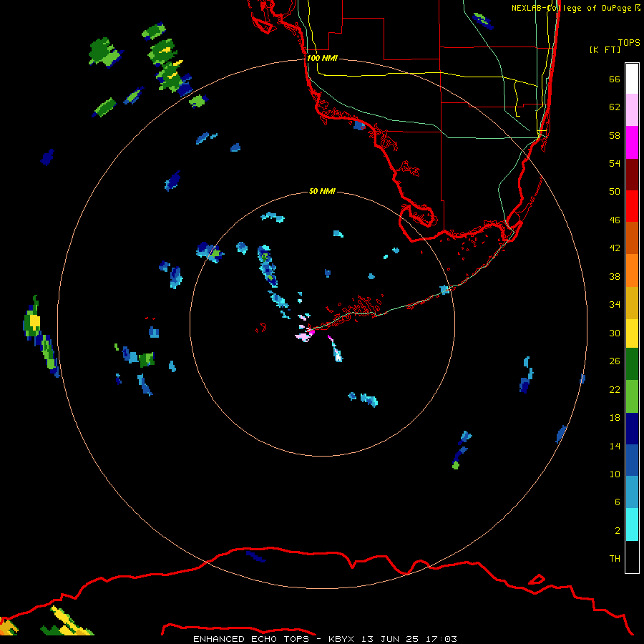Choose the dark orange legend swatch

tap(632, 238)
